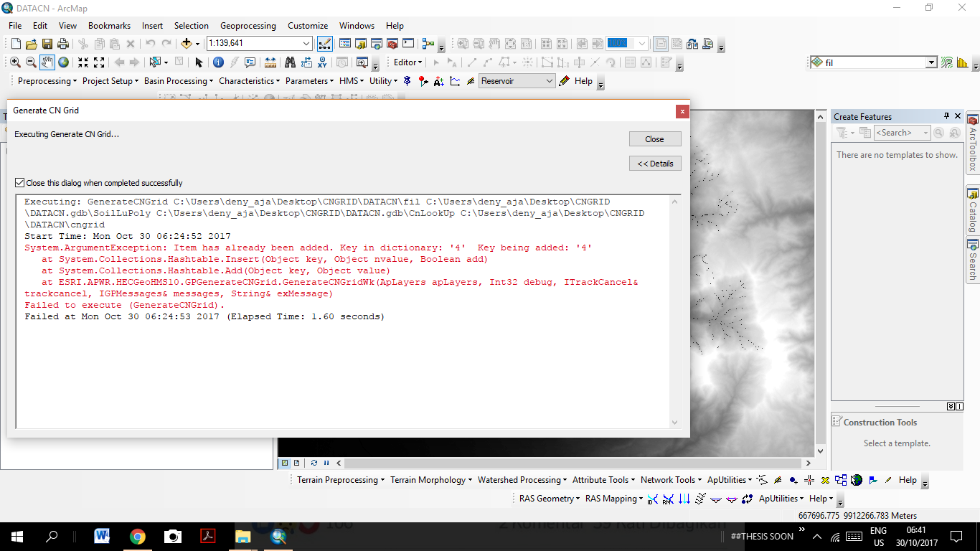Choose the Select Elements arrow tool
The image size is (980, 551).
pyautogui.click(x=199, y=62)
